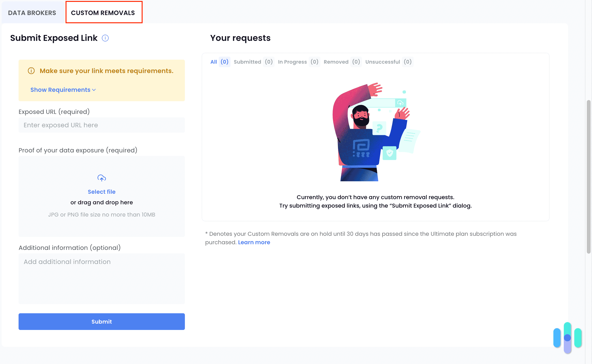Click Select file to upload proof
The image size is (592, 364).
pyautogui.click(x=101, y=192)
